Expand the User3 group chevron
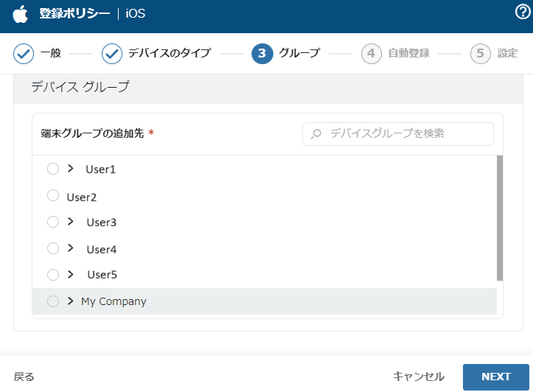The height and width of the screenshot is (392, 533). [70, 222]
